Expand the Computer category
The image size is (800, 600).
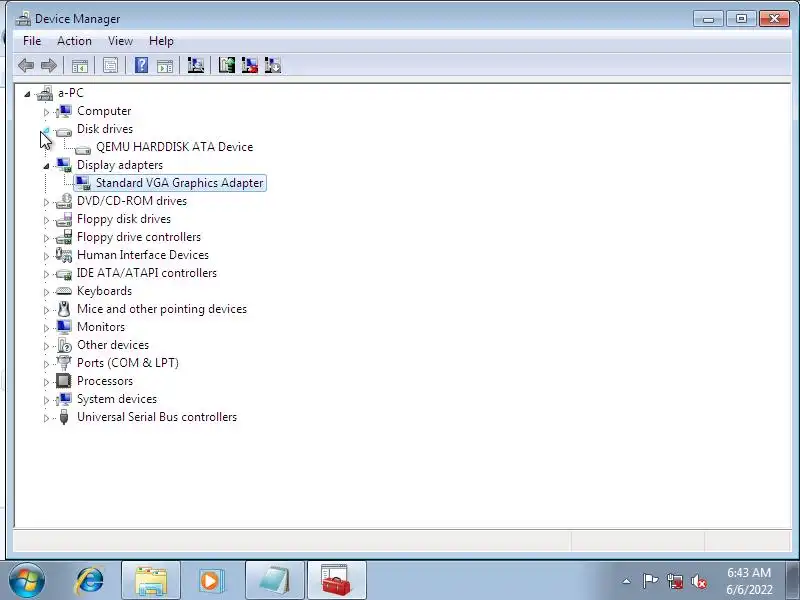click(46, 112)
